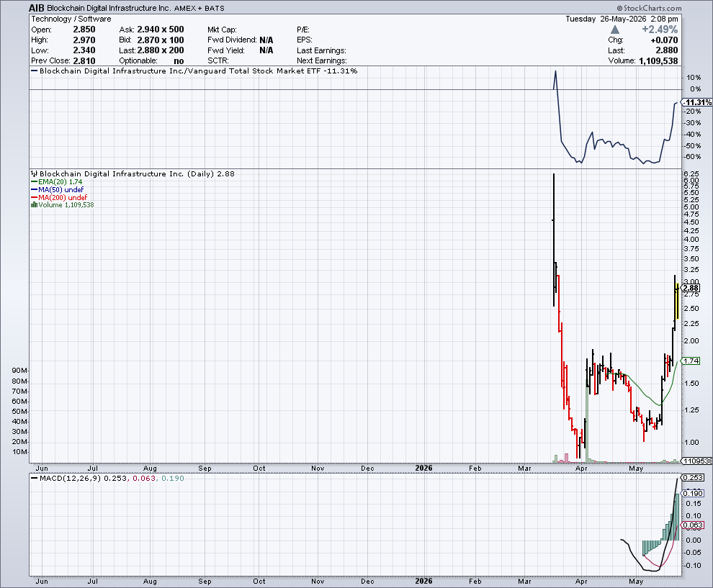713x588 pixels.
Task: Click the candlestick icon beside chart title
Action: 34,173
